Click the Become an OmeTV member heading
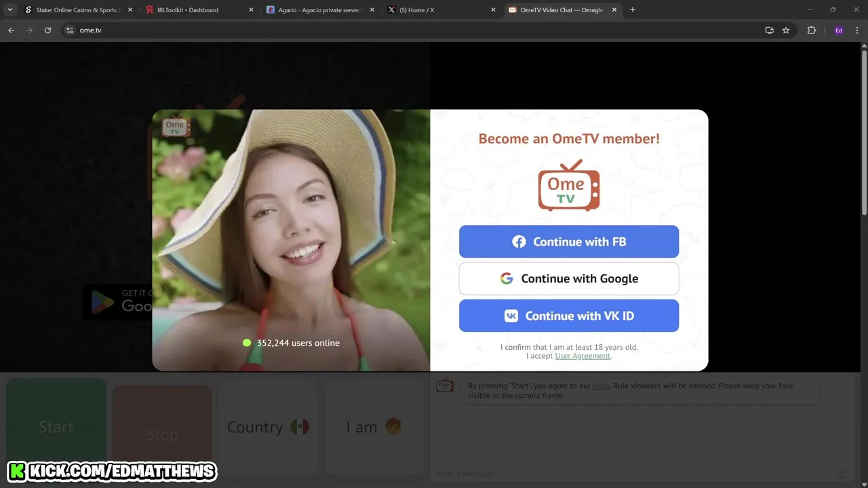Viewport: 868px width, 488px height. tap(568, 138)
